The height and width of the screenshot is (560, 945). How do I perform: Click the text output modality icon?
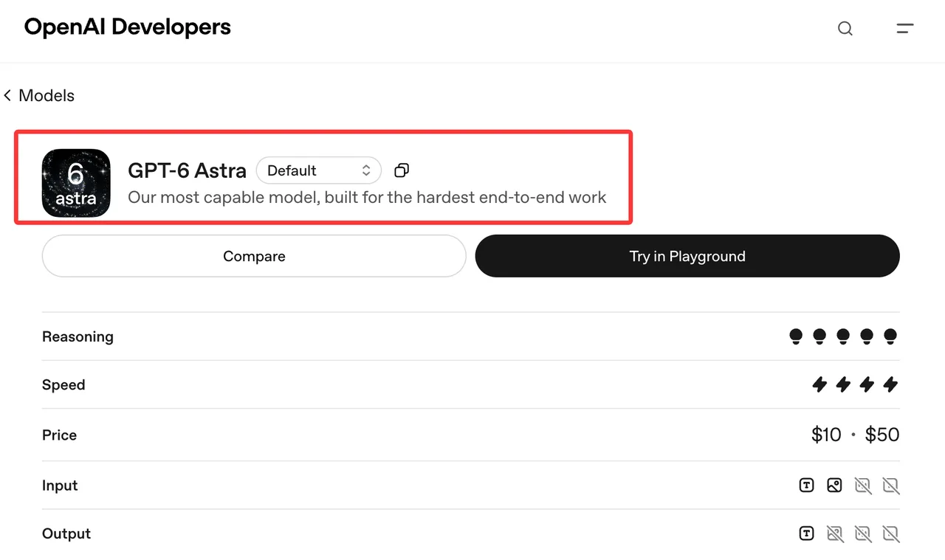pos(807,533)
